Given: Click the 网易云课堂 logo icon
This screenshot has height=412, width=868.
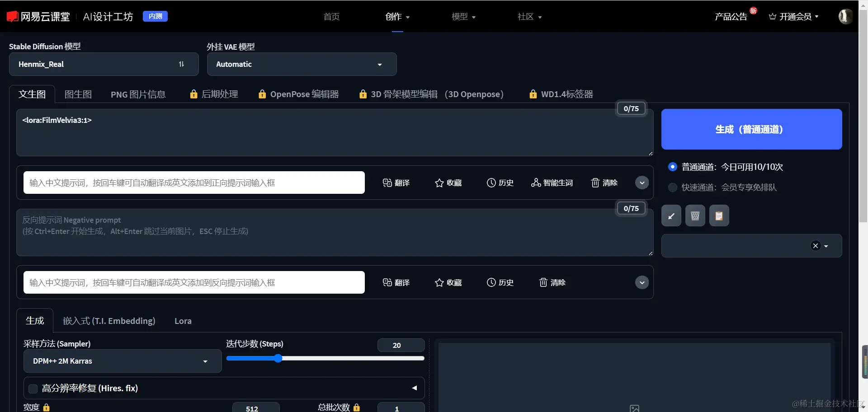Looking at the screenshot, I should click(13, 17).
